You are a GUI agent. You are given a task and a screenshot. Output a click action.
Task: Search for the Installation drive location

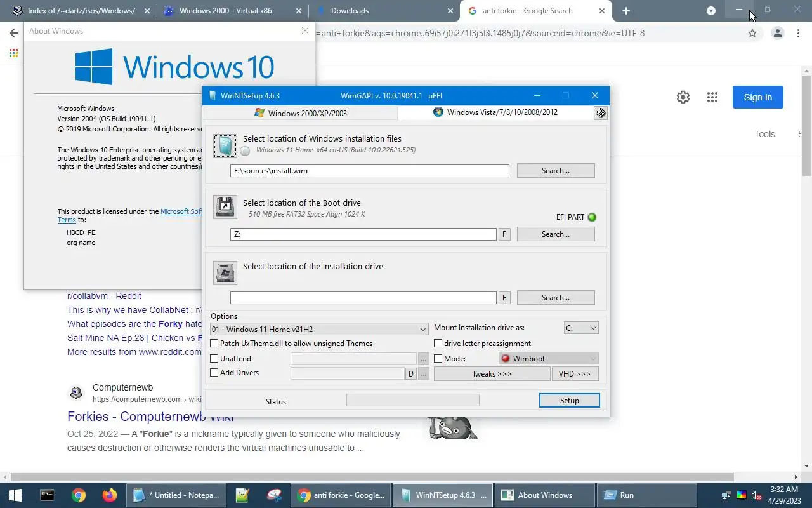(556, 298)
